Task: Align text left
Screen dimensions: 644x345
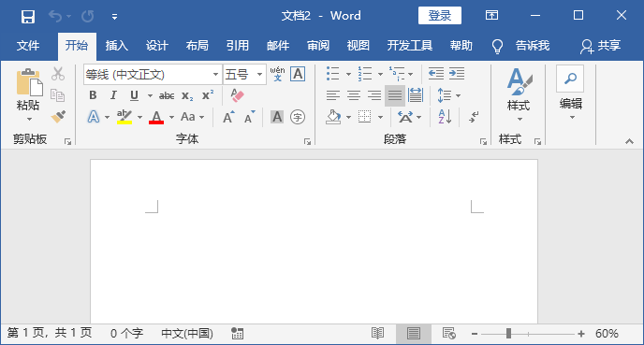Action: tap(333, 95)
